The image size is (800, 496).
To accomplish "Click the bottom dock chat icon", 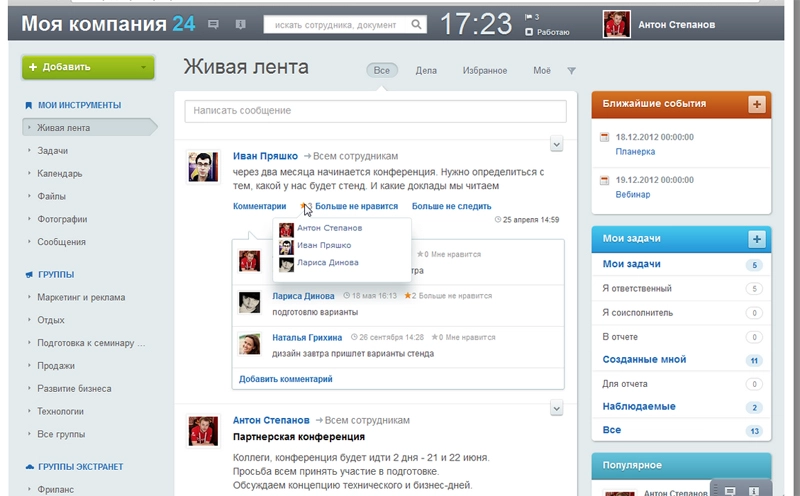I will [730, 491].
